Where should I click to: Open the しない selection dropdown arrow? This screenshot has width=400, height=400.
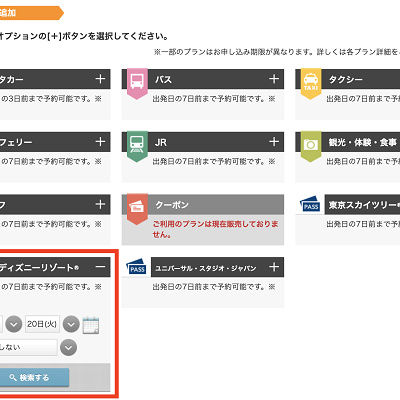click(x=68, y=348)
